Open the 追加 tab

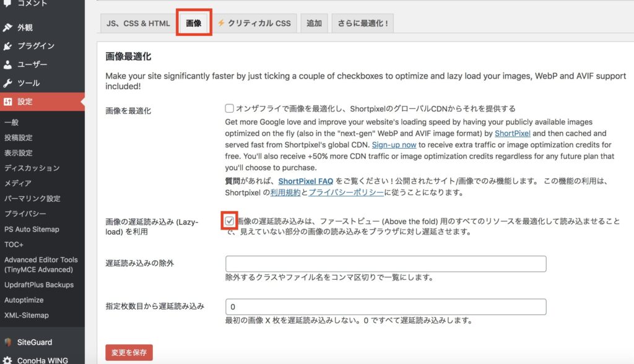[x=314, y=23]
